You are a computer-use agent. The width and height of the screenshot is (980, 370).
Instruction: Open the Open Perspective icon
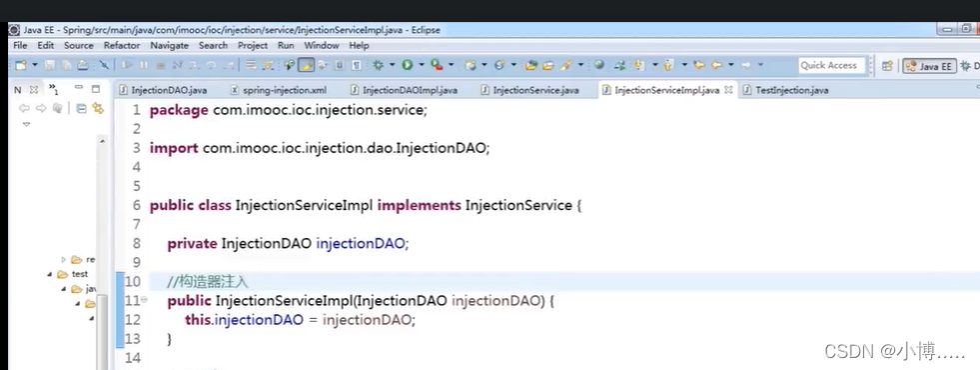(x=887, y=65)
